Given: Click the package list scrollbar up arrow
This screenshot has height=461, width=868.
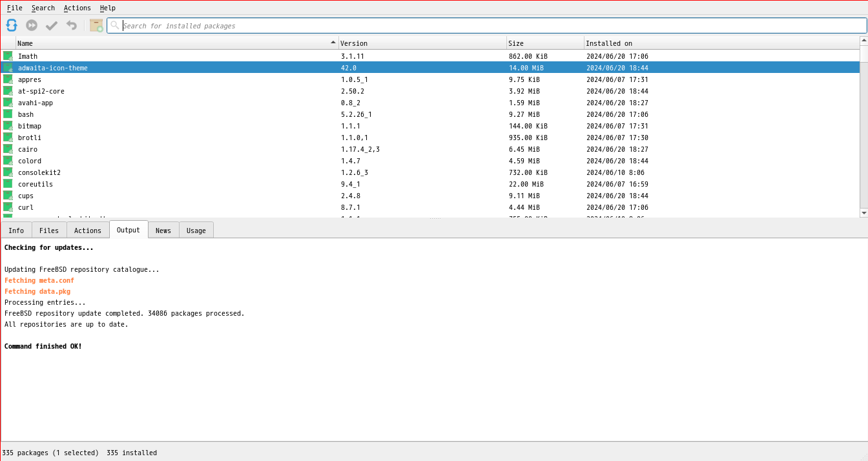Looking at the screenshot, I should [864, 41].
